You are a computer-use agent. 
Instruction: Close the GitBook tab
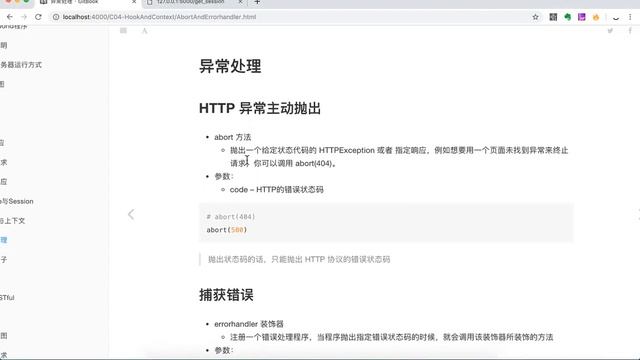coord(134,2)
